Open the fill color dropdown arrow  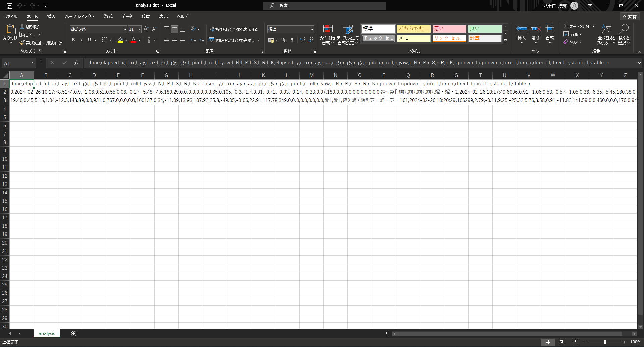(126, 40)
